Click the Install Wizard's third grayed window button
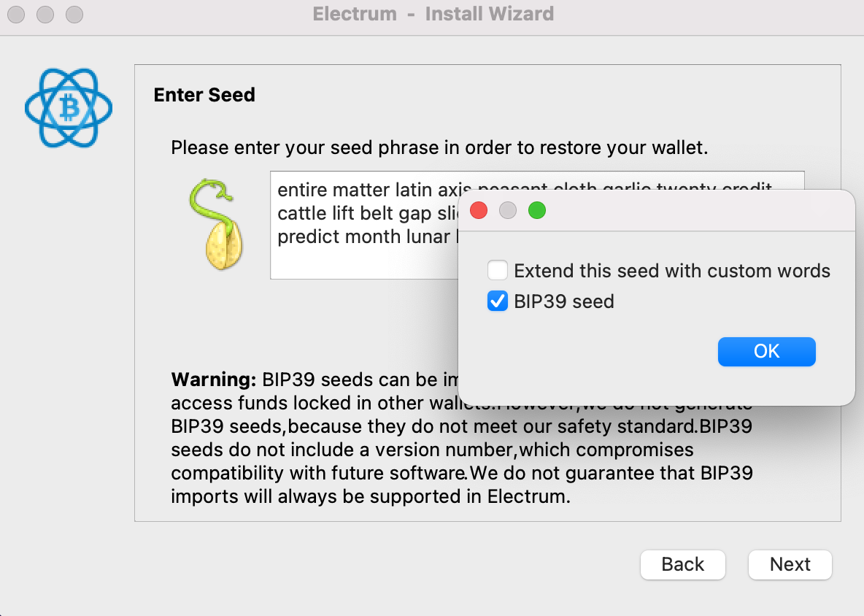Screen dimensions: 864x616 coord(74,15)
